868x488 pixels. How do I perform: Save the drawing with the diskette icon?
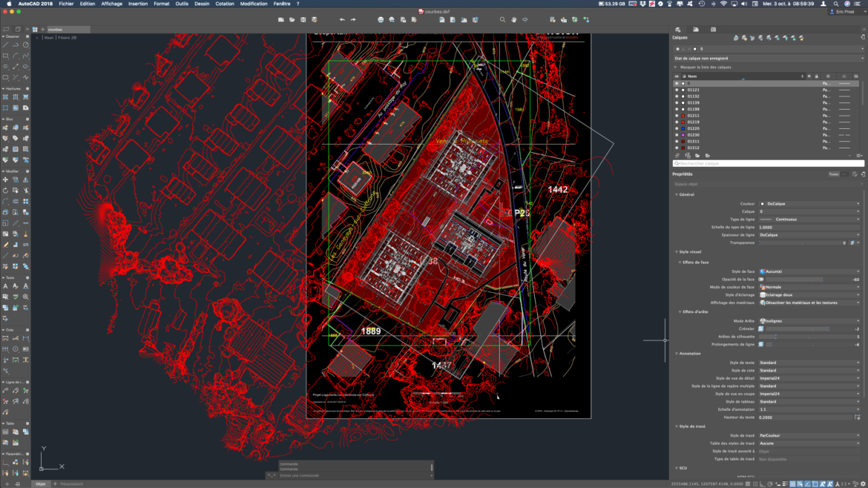(x=303, y=19)
